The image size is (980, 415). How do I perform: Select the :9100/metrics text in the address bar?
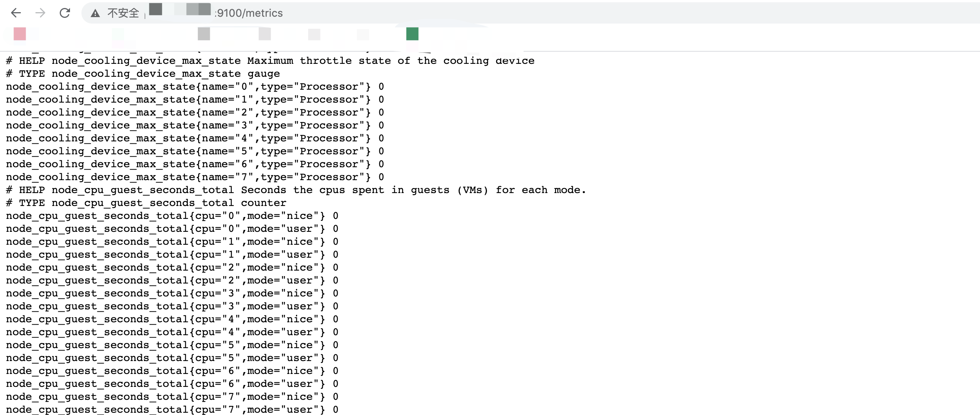(249, 13)
